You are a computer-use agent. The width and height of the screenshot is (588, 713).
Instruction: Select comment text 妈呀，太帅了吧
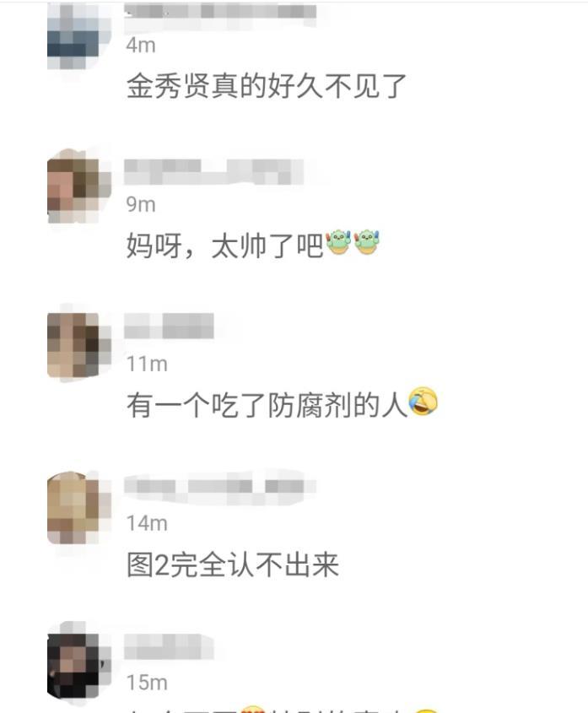(x=224, y=246)
